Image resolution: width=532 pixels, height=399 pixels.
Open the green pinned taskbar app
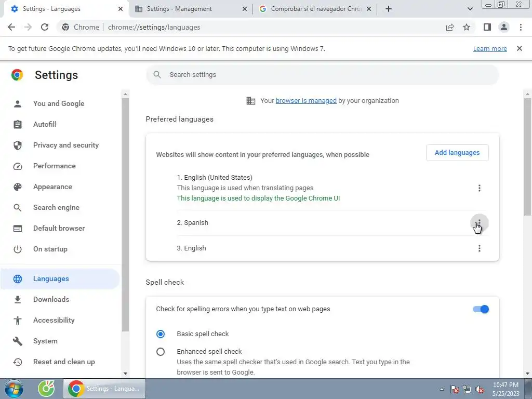tap(46, 389)
